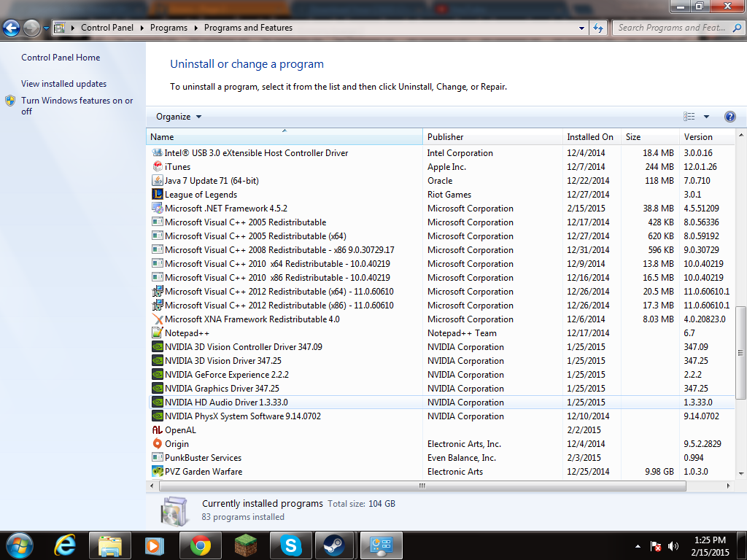Image resolution: width=747 pixels, height=560 pixels.
Task: Select NVIDIA GeForce Experience 2.2.2 icon
Action: (158, 375)
